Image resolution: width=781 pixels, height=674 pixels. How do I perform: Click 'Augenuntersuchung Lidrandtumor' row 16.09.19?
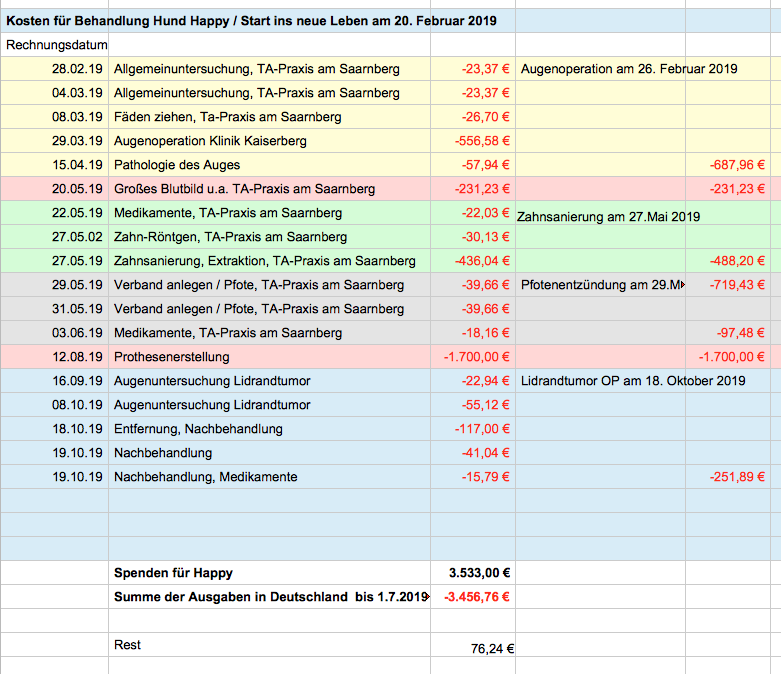point(269,381)
